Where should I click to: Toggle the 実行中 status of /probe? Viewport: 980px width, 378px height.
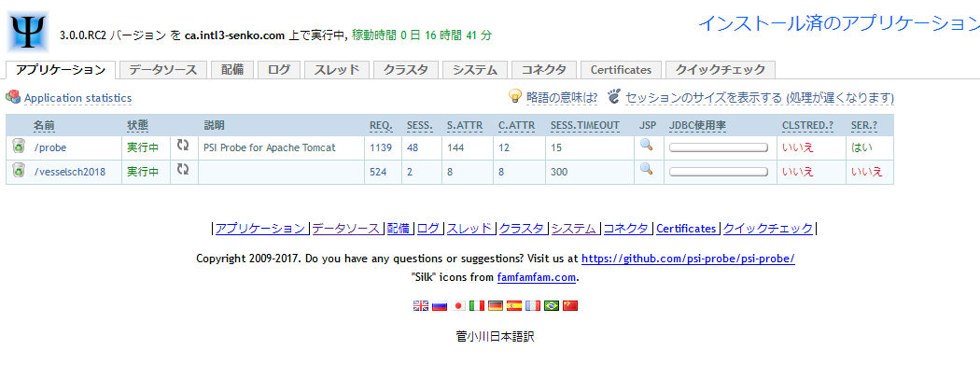143,147
